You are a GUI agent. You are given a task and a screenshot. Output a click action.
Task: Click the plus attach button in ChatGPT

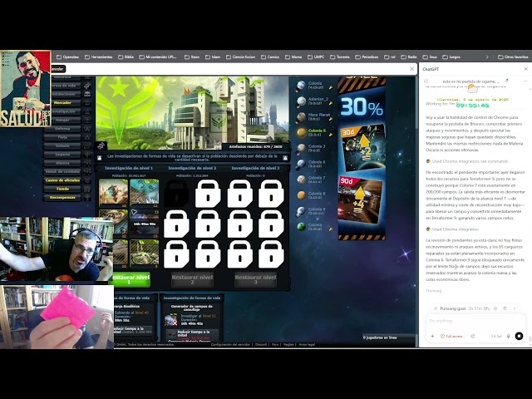click(432, 336)
